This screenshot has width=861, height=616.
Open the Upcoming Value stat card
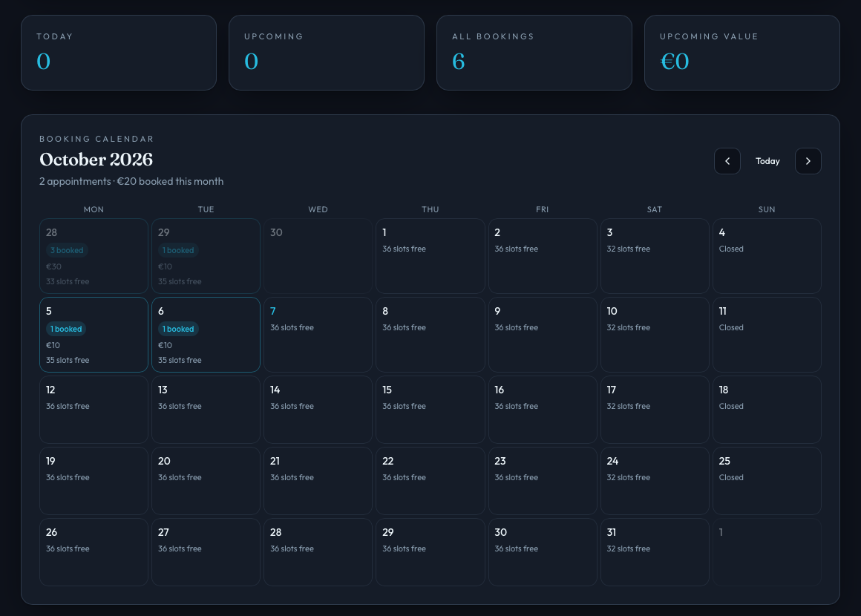741,53
